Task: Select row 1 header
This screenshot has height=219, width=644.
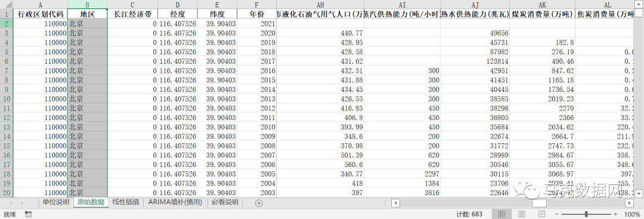Action: point(7,14)
